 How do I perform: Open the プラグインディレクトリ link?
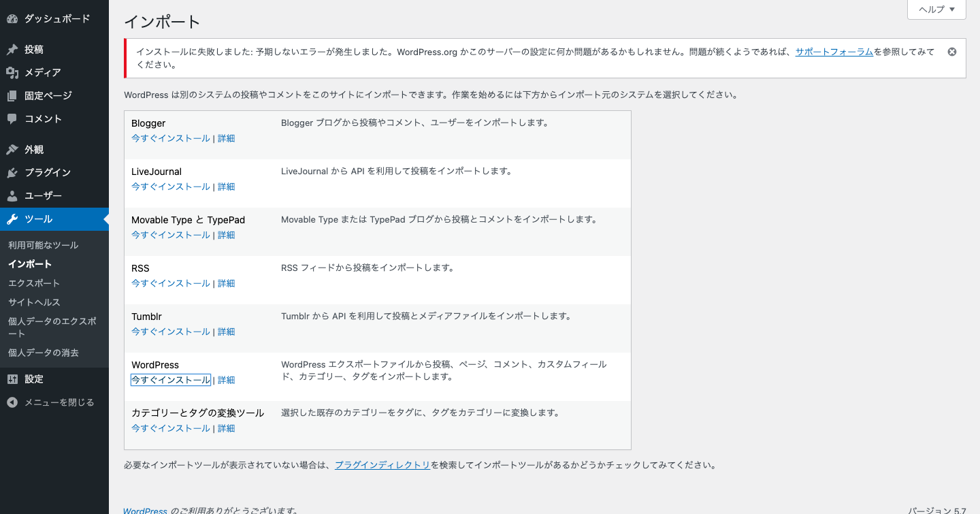click(382, 465)
